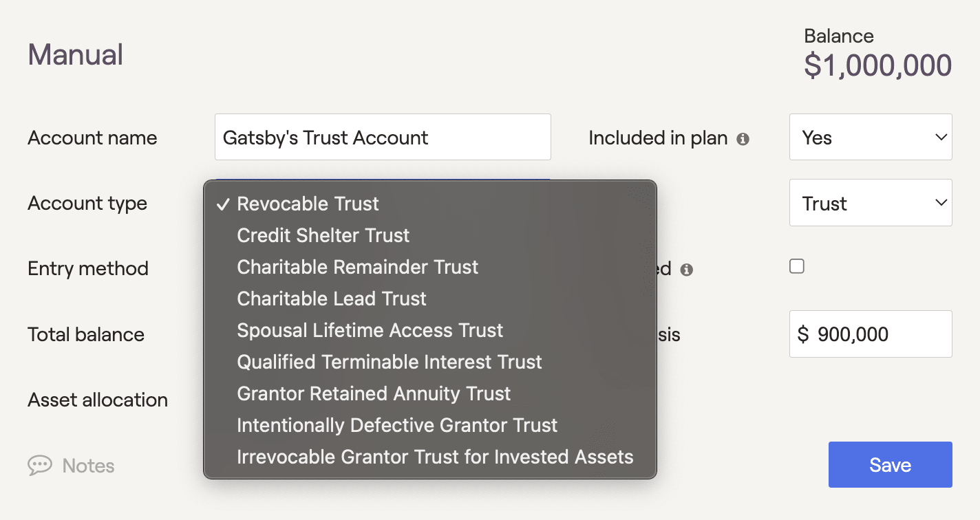The width and height of the screenshot is (980, 520).
Task: Open the Notes speech bubble icon
Action: coord(40,466)
